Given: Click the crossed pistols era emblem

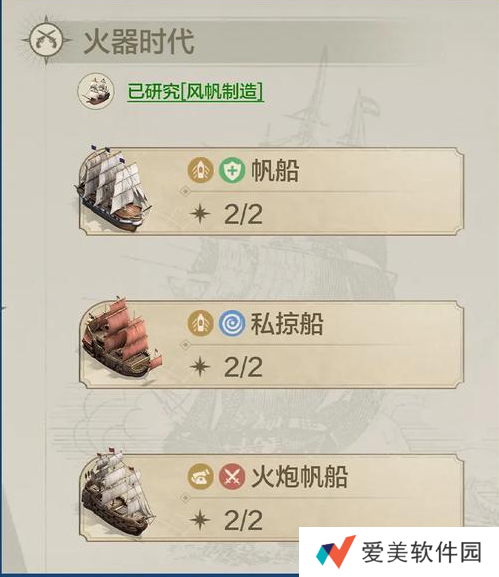Looking at the screenshot, I should click(46, 40).
